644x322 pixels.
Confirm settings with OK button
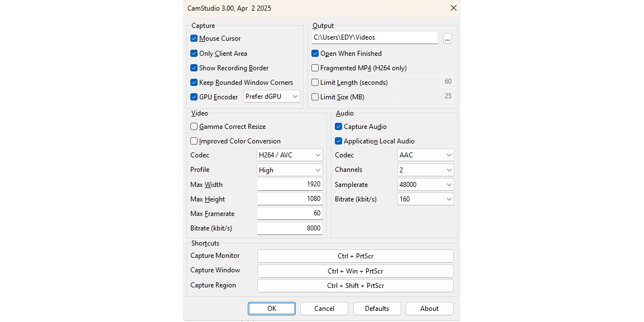point(271,309)
